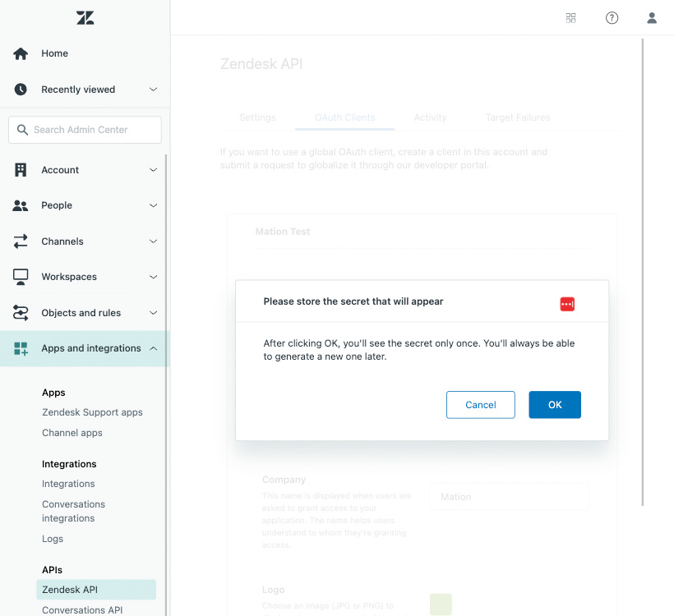
Task: Open the user profile icon
Action: 652,17
